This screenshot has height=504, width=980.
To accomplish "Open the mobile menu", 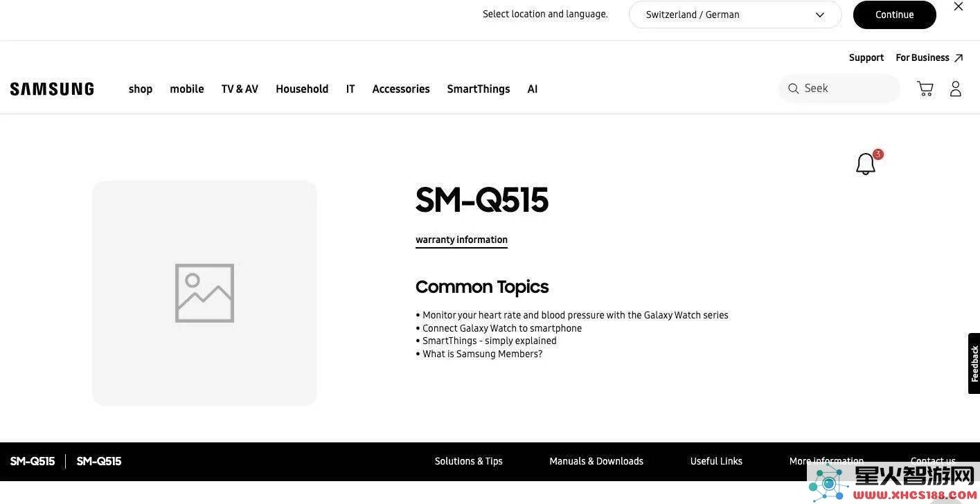I will click(x=187, y=89).
